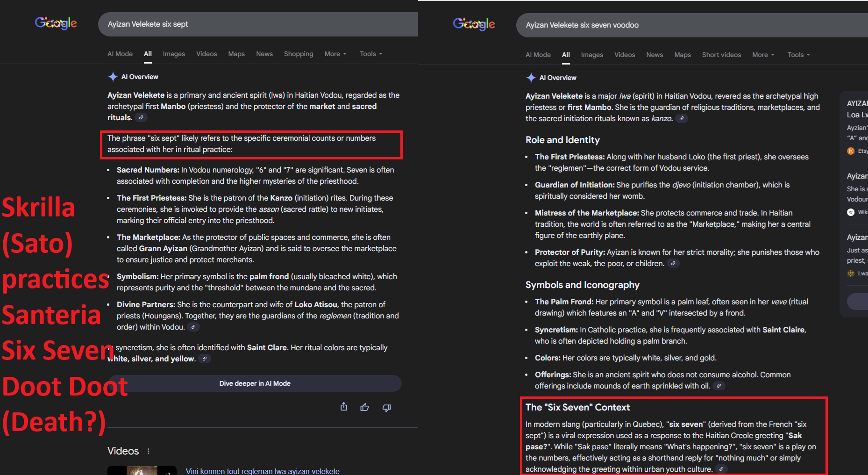The height and width of the screenshot is (475, 868).
Task: Click the 'The Marketplace:' bullet label
Action: coord(149,237)
